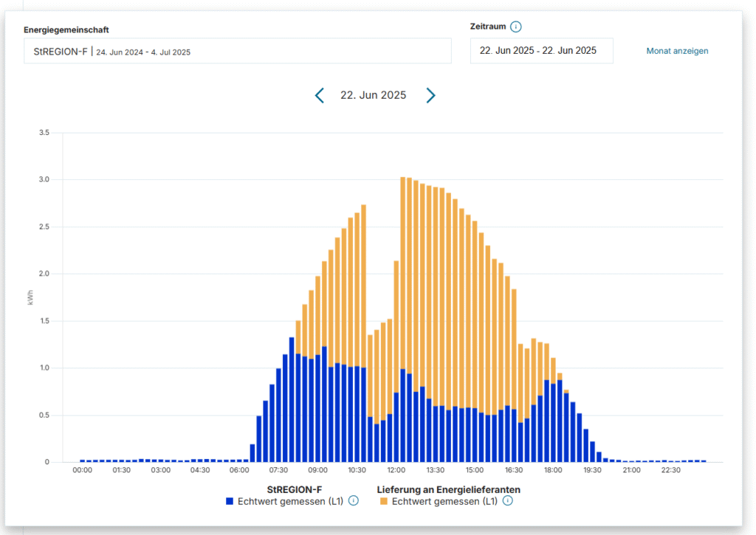This screenshot has width=756, height=535.
Task: Click the centered 22. Jun 2025 date heading
Action: point(373,95)
